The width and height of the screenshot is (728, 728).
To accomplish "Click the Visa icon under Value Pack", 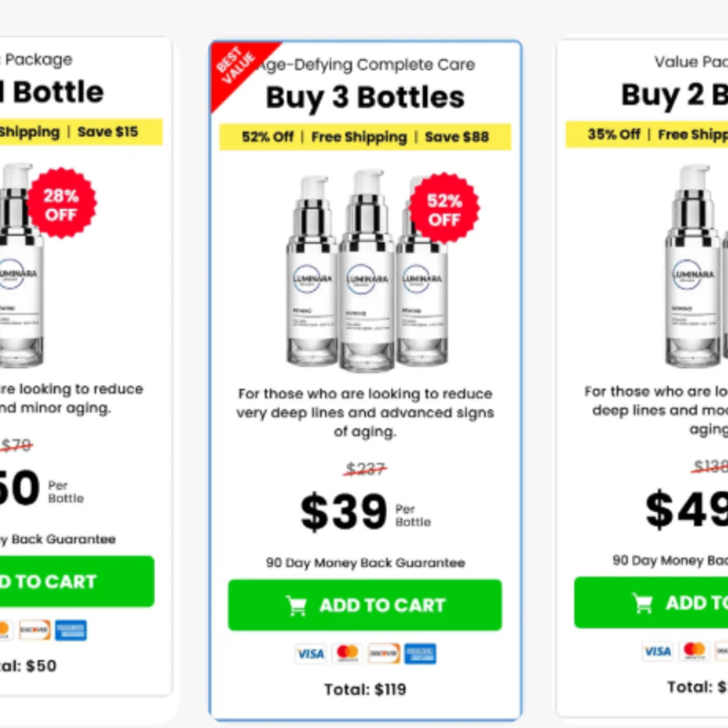I will click(x=657, y=651).
